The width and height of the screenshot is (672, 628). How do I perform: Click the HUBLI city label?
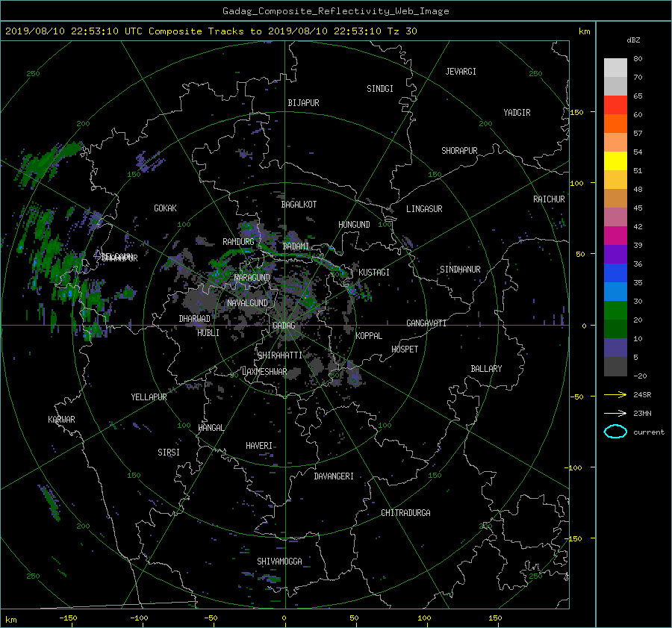click(x=208, y=332)
